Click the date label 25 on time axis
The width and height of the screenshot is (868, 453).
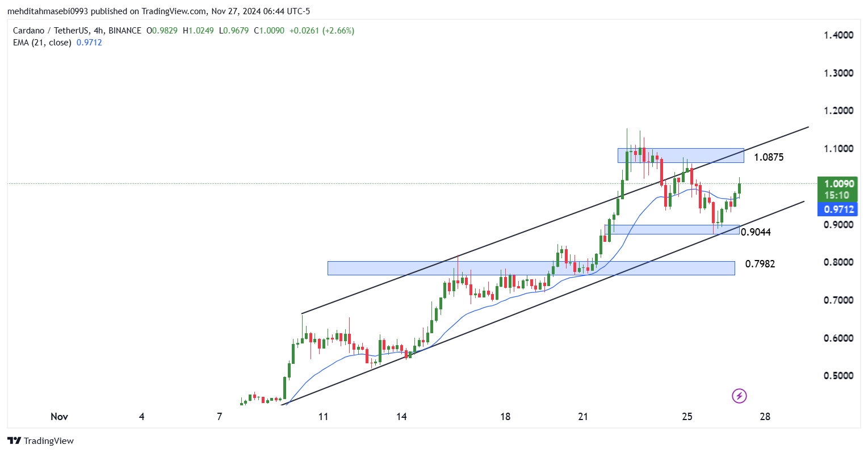click(687, 417)
